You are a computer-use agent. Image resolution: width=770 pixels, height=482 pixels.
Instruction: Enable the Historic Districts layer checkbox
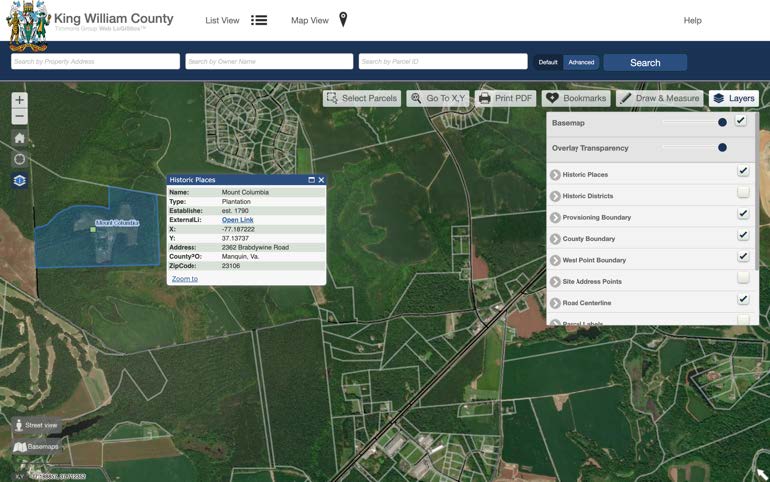[x=742, y=193]
